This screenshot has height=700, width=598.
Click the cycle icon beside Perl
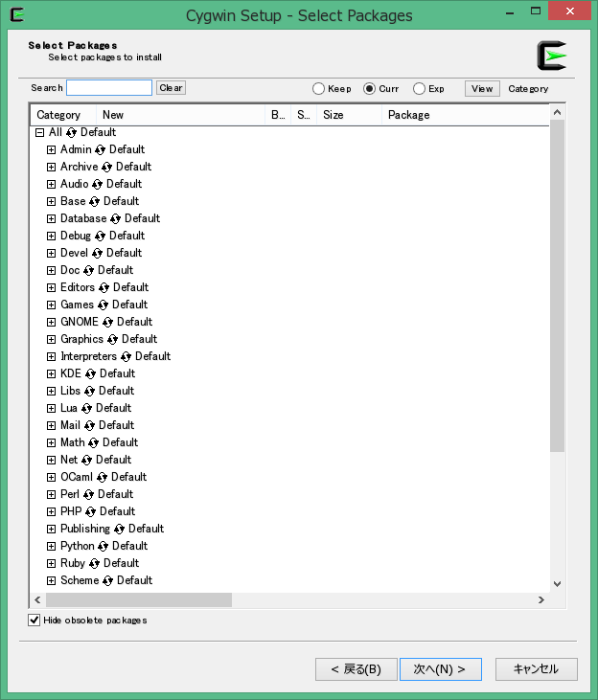coord(88,495)
